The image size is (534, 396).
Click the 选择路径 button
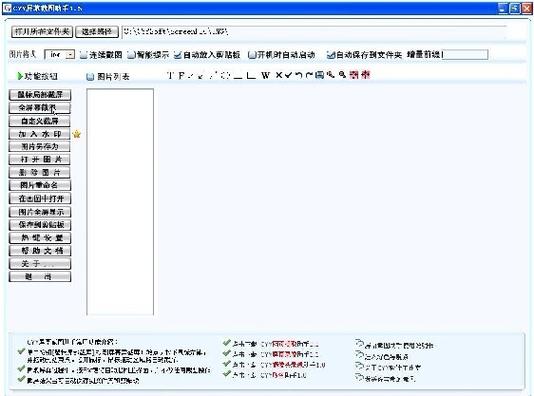coord(97,32)
